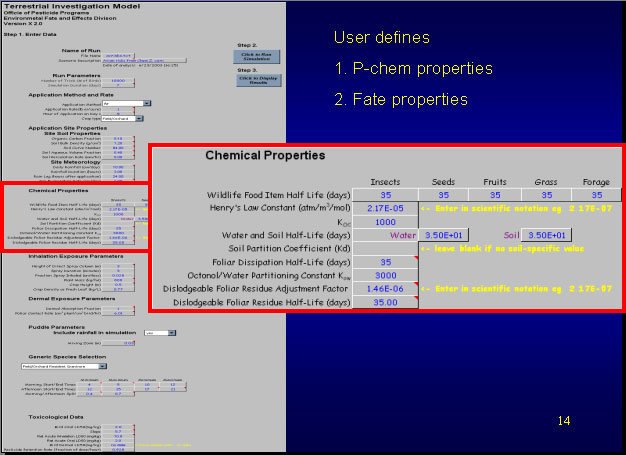
Task: Select the Crop Height field under Inhalation Exposure
Action: pyautogui.click(x=118, y=285)
